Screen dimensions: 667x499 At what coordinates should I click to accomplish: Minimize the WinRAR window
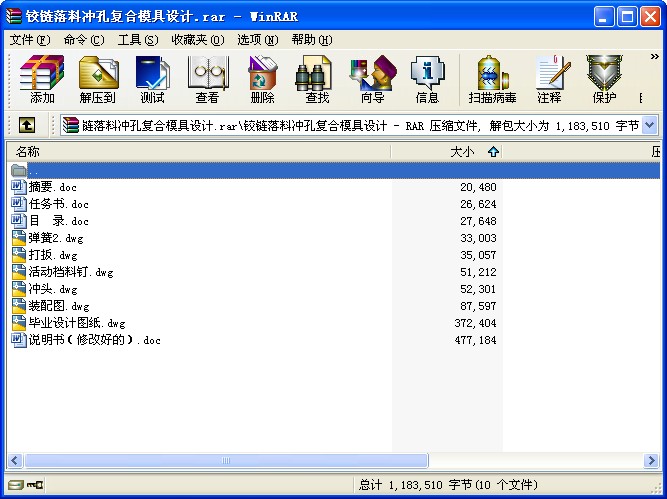pyautogui.click(x=604, y=17)
